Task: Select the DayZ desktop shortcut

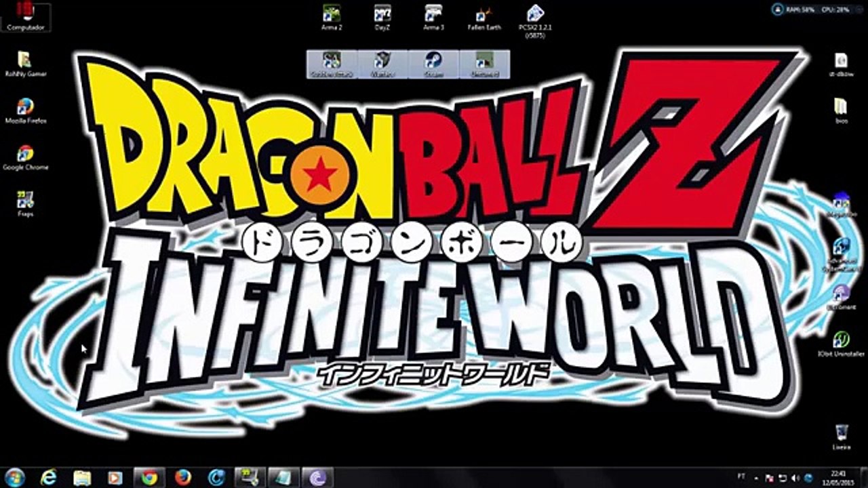Action: point(382,18)
